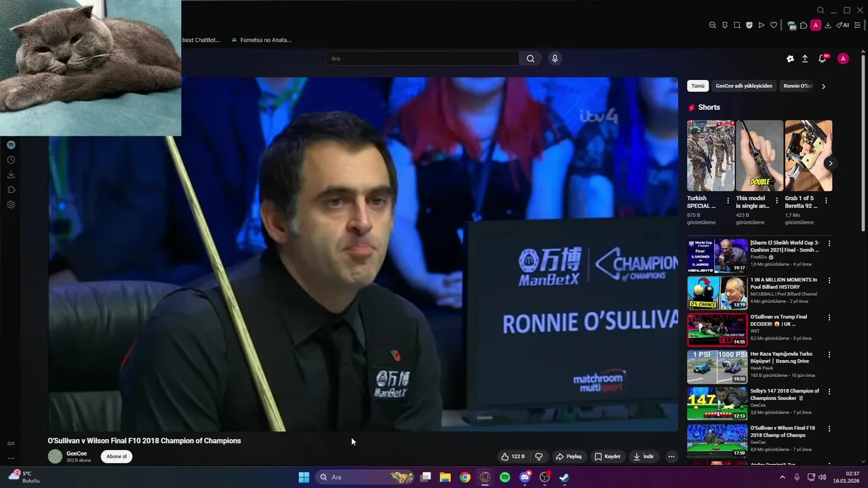The width and height of the screenshot is (868, 488).
Task: Click the YouTube create sparkle icon
Action: (790, 59)
